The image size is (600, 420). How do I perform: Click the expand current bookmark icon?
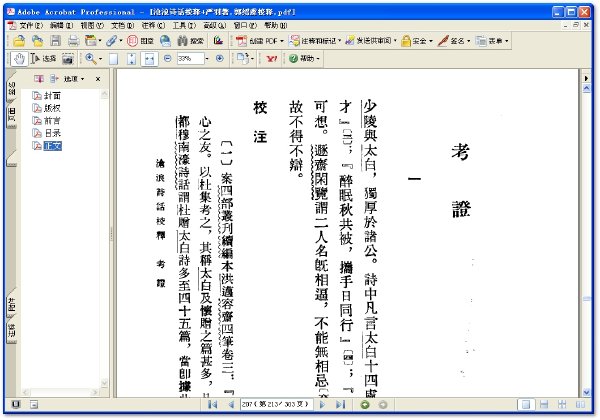pyautogui.click(x=54, y=79)
